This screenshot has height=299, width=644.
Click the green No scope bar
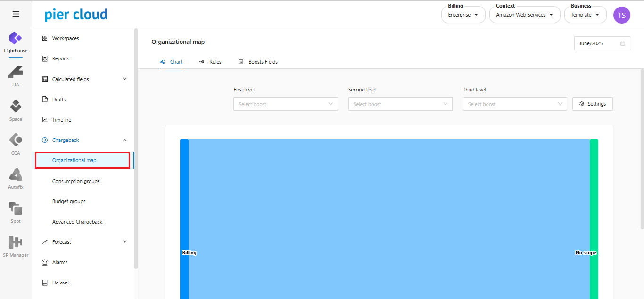pos(594,212)
